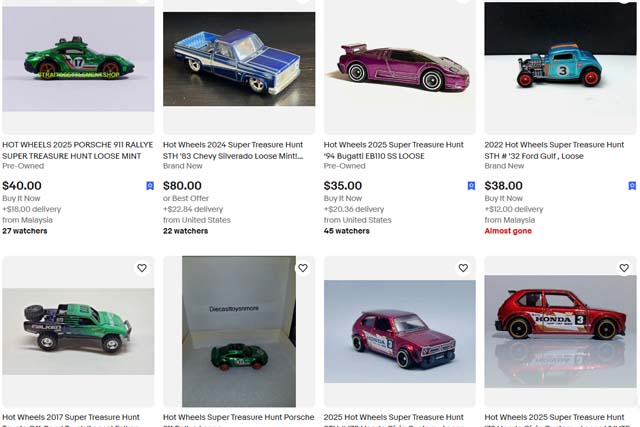Click the $80.00 price on Silverado listing
This screenshot has height=427, width=640.
182,186
